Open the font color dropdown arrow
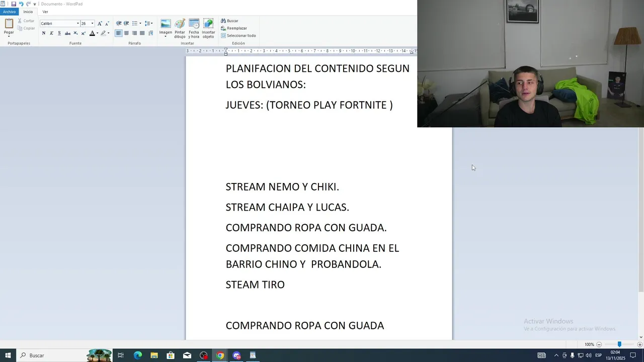Viewport: 644px width, 362px height. (x=97, y=33)
